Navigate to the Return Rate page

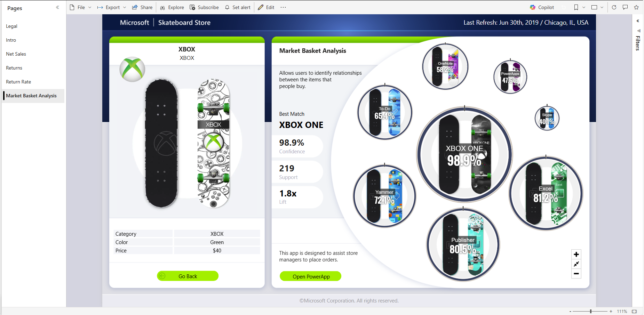click(x=18, y=82)
